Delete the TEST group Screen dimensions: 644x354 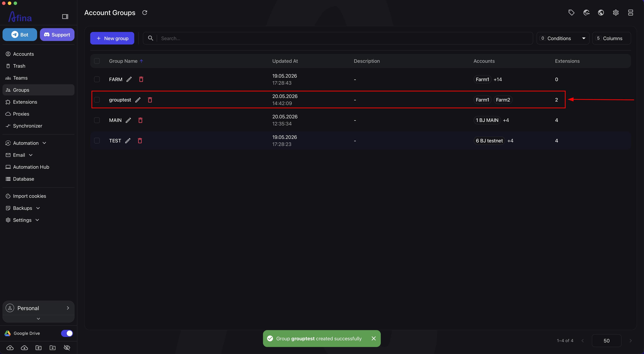pos(140,141)
